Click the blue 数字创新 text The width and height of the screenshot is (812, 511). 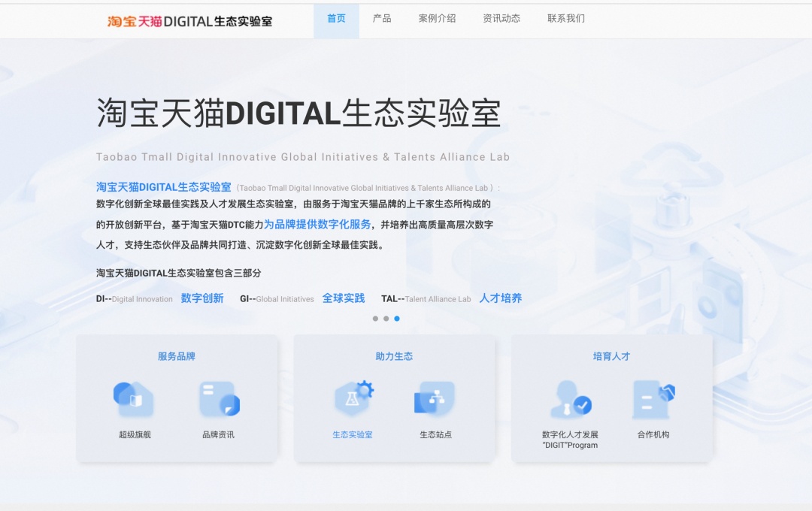pyautogui.click(x=202, y=298)
